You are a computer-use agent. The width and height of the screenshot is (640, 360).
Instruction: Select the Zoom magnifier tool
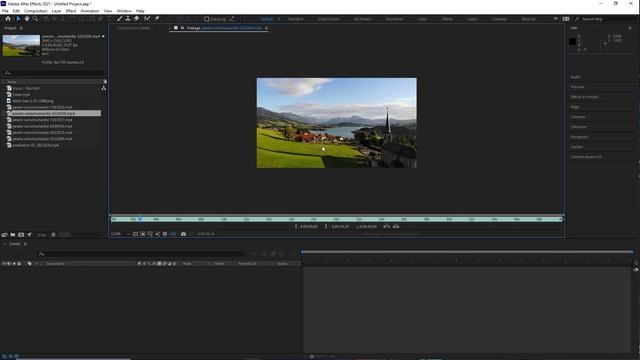36,19
